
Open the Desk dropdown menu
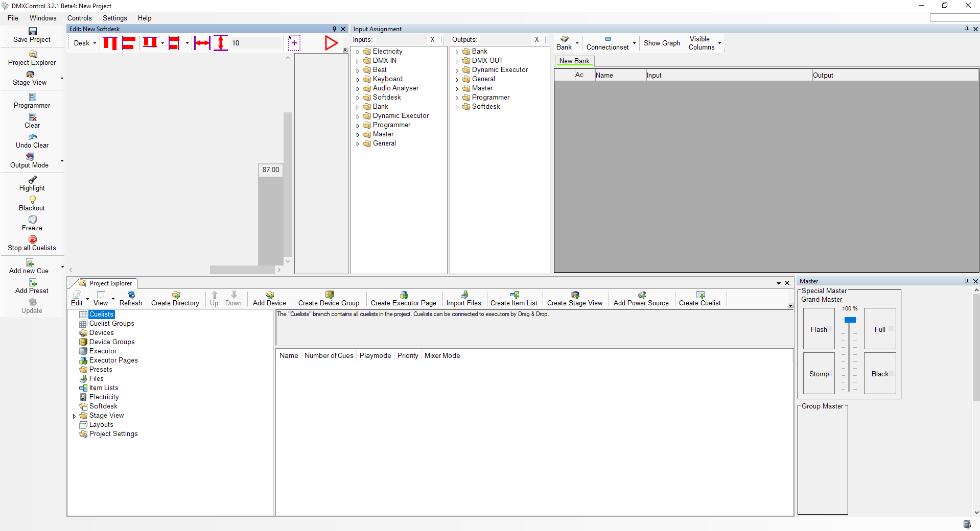(x=85, y=43)
